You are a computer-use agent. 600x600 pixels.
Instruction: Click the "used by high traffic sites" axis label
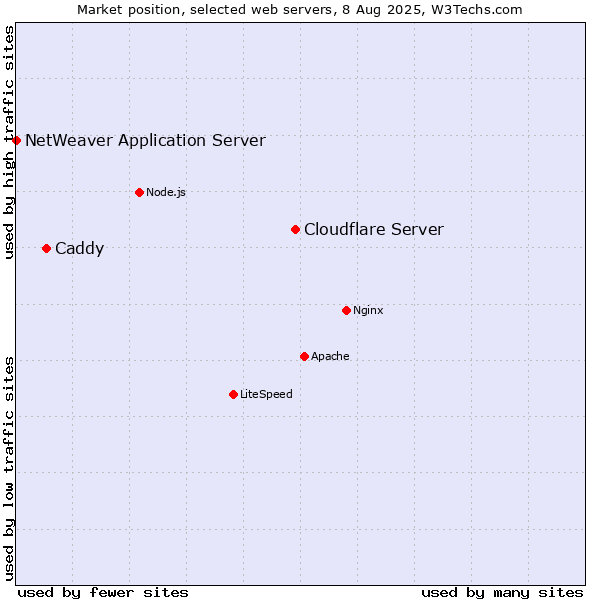9,142
